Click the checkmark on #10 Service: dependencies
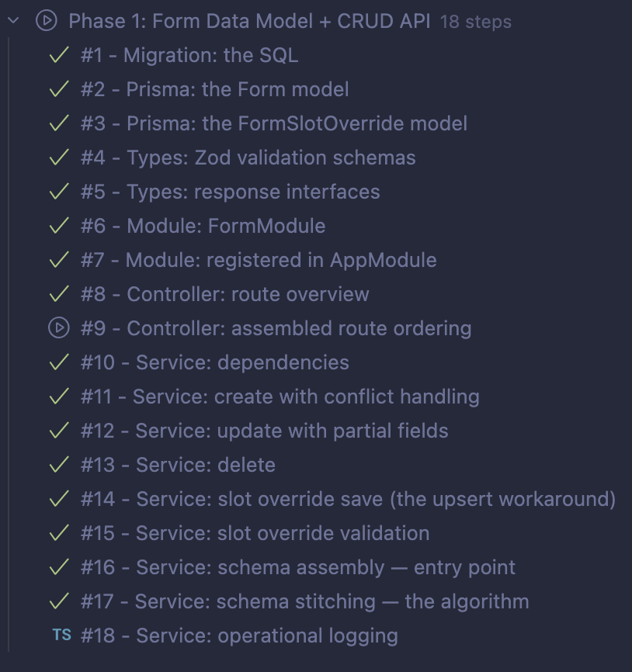632x672 pixels. coord(59,362)
